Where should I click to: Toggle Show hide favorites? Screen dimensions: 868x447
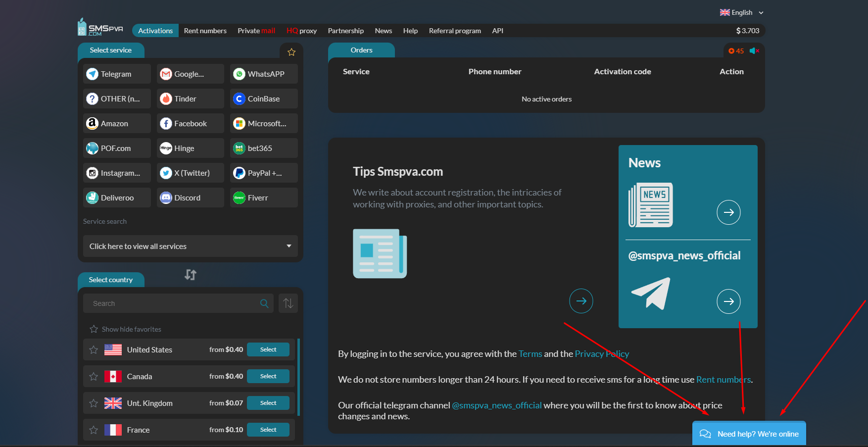point(125,329)
